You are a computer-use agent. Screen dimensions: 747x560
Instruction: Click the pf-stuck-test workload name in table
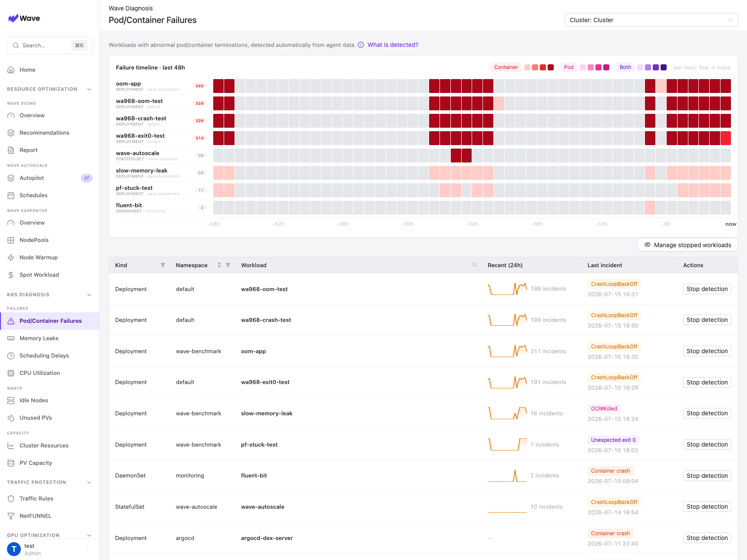259,444
